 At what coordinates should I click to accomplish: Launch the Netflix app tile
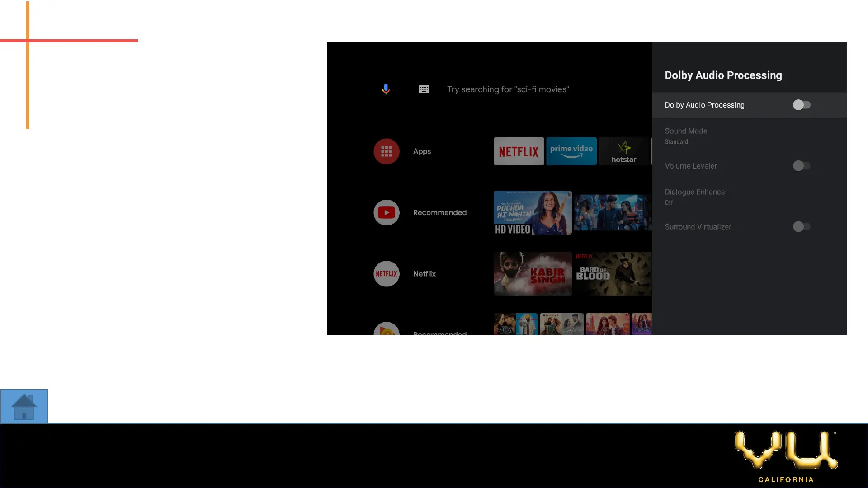519,151
